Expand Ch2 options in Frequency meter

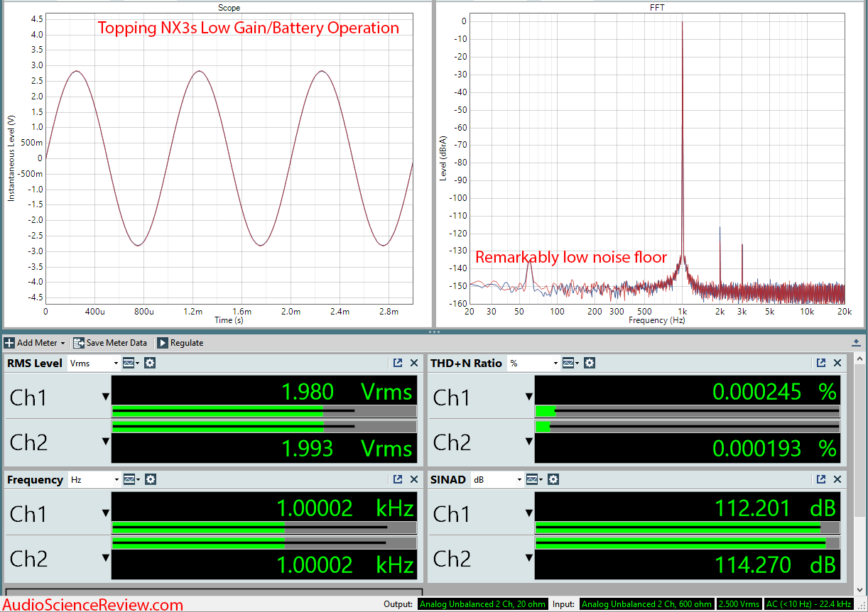[x=106, y=558]
